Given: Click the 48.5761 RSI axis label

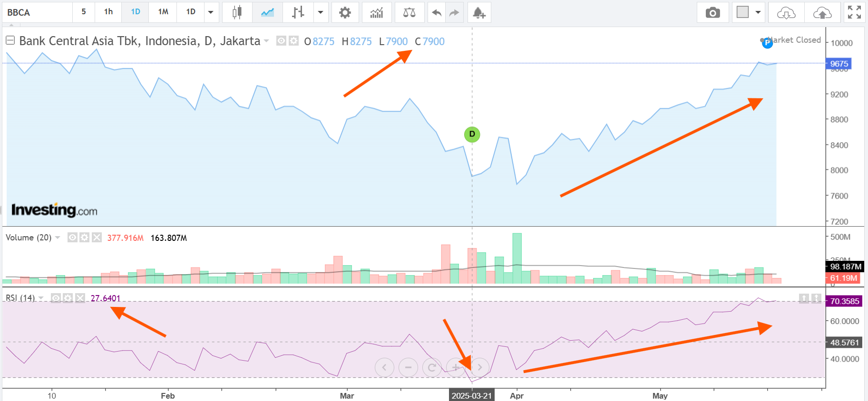Looking at the screenshot, I should (x=844, y=343).
